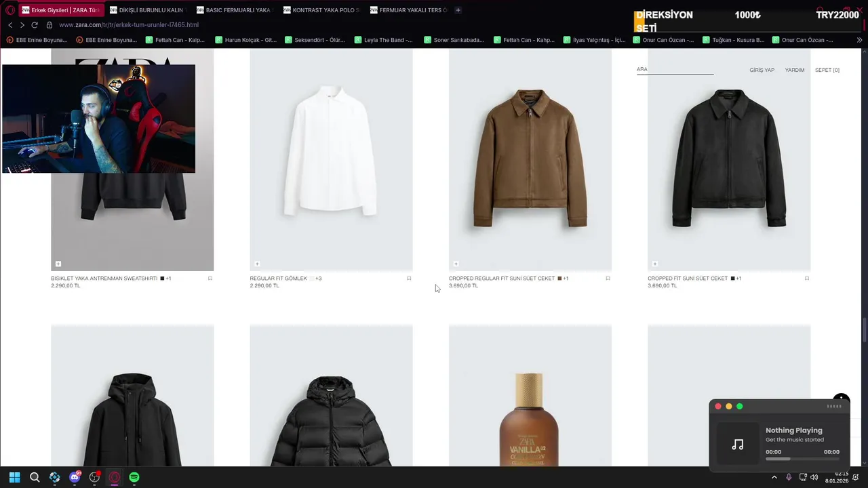Open Harun Kolçak bookmark
Viewport: 868px width, 488px height.
(246, 40)
